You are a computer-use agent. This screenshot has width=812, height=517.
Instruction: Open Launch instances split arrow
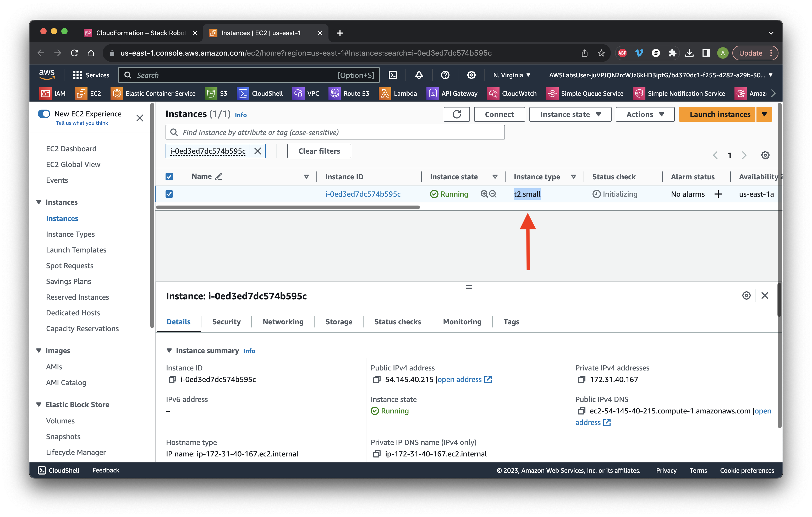tap(764, 114)
